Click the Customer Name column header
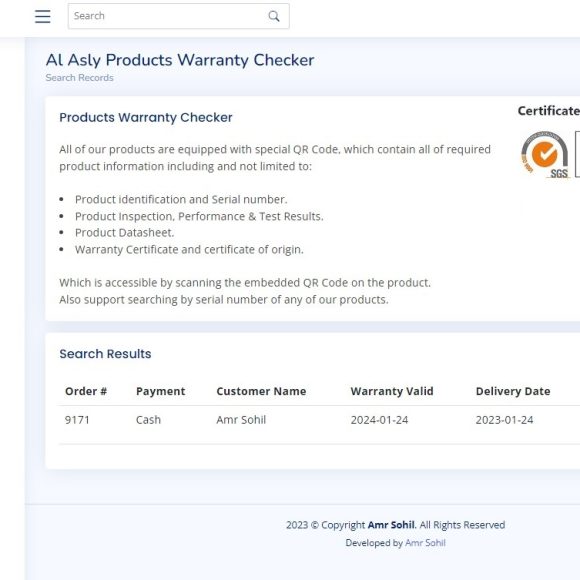Viewport: 580px width, 580px height. 261,391
